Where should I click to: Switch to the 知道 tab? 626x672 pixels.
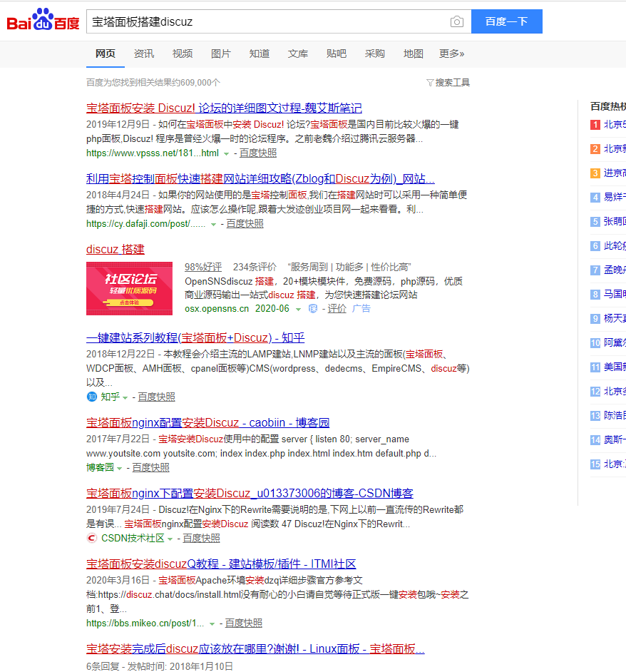pos(260,54)
